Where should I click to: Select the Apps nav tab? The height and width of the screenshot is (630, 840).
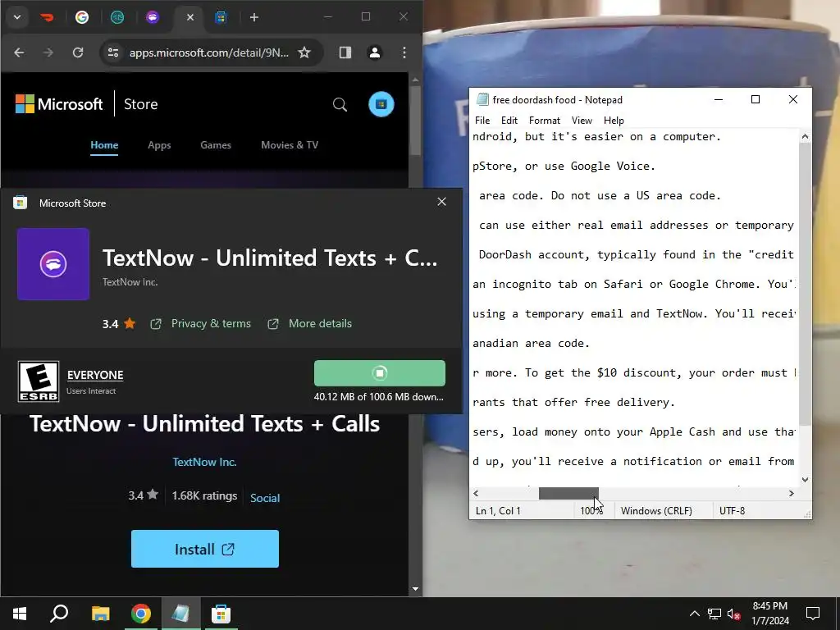[x=159, y=145]
